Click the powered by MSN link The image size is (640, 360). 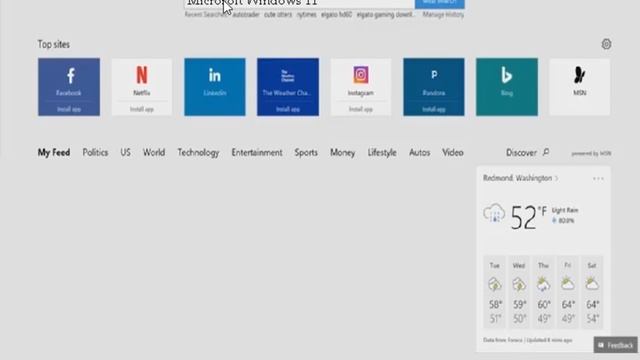[x=591, y=153]
